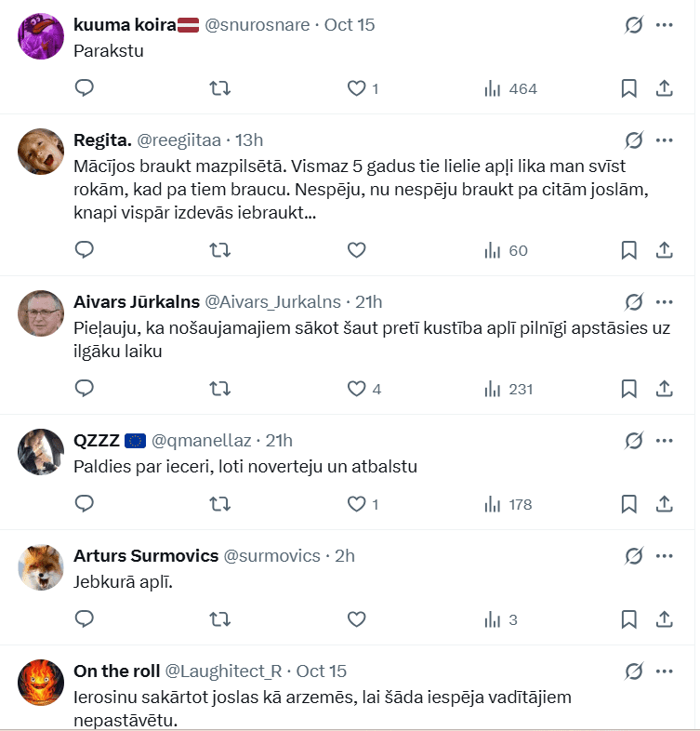Expand more options on On the roll's post
The width and height of the screenshot is (700, 731).
(664, 671)
